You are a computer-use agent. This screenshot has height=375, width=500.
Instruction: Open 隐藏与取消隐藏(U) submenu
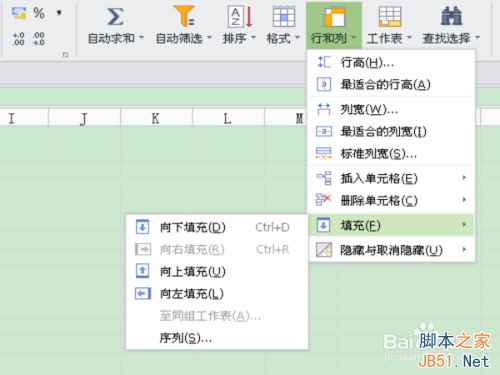(391, 250)
